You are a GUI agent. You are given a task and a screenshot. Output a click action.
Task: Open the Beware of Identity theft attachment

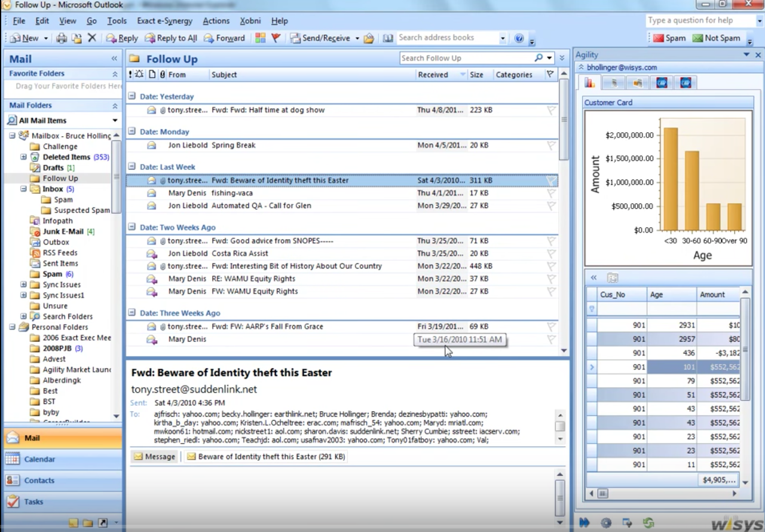pos(265,457)
